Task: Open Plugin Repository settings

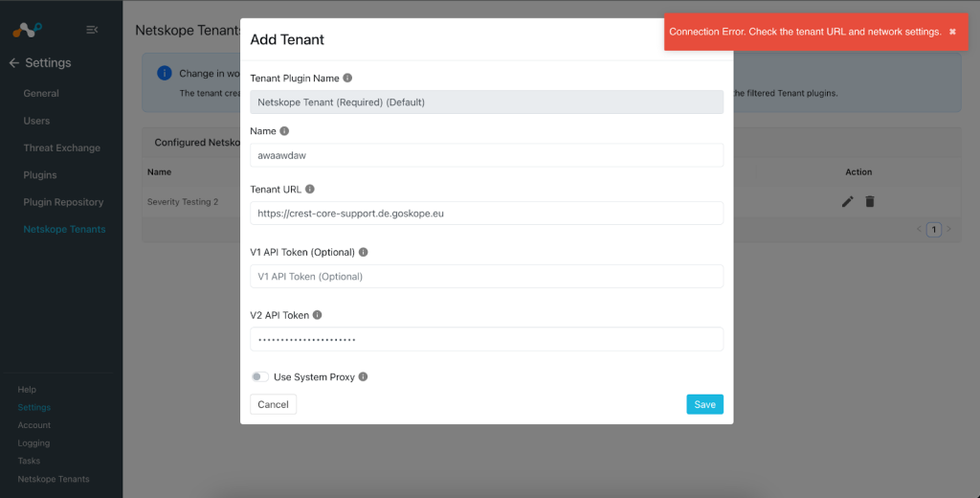Action: click(x=63, y=202)
